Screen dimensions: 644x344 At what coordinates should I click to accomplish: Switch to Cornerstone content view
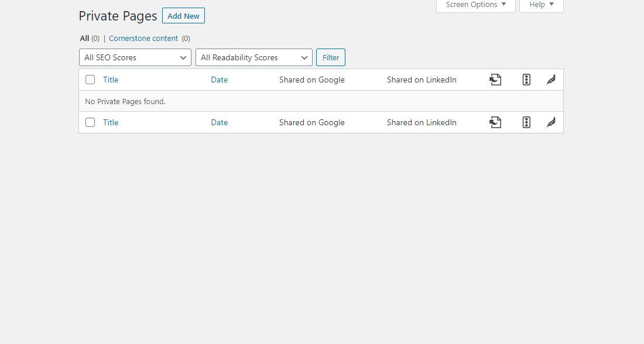tap(143, 38)
